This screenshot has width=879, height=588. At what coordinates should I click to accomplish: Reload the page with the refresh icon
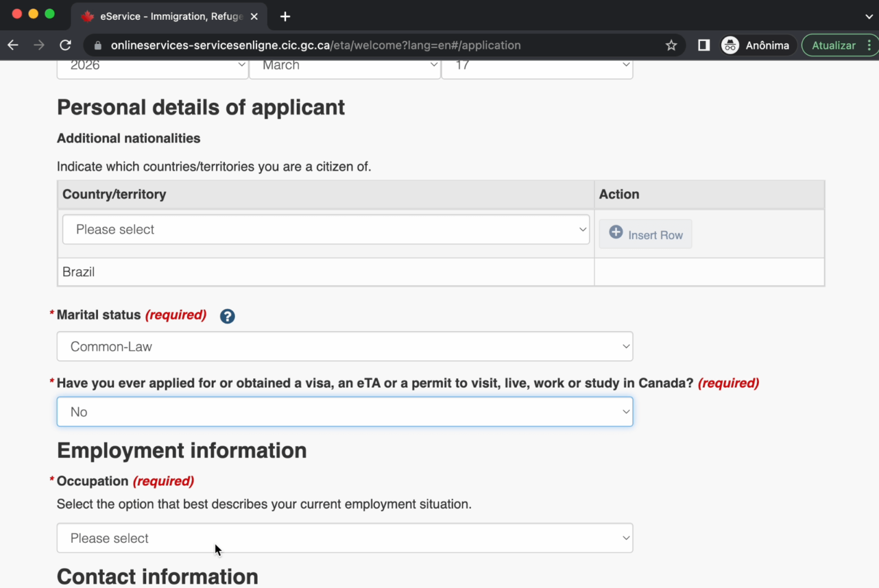pos(65,45)
